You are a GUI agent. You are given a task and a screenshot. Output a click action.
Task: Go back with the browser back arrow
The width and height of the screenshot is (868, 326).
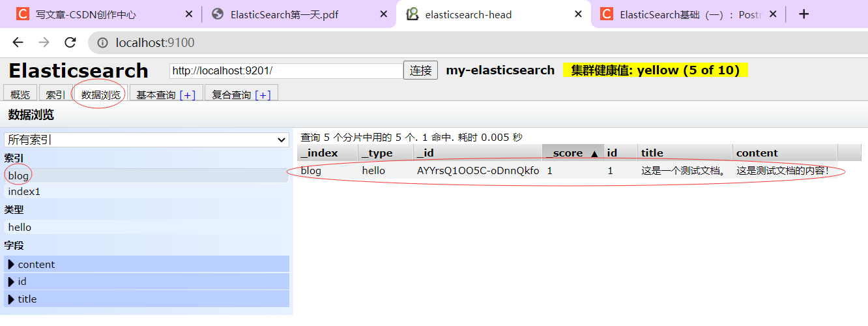coord(18,42)
